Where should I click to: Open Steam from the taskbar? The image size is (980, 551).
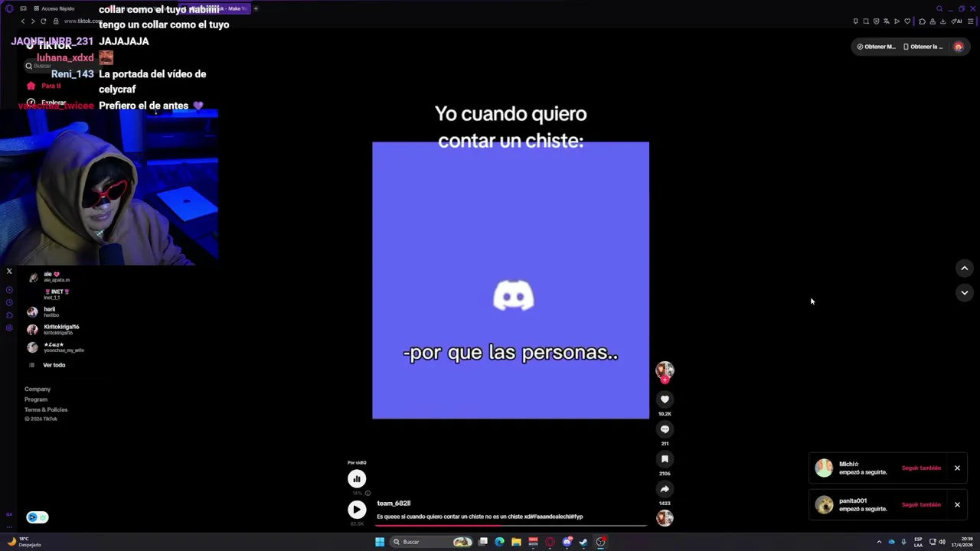pyautogui.click(x=583, y=542)
